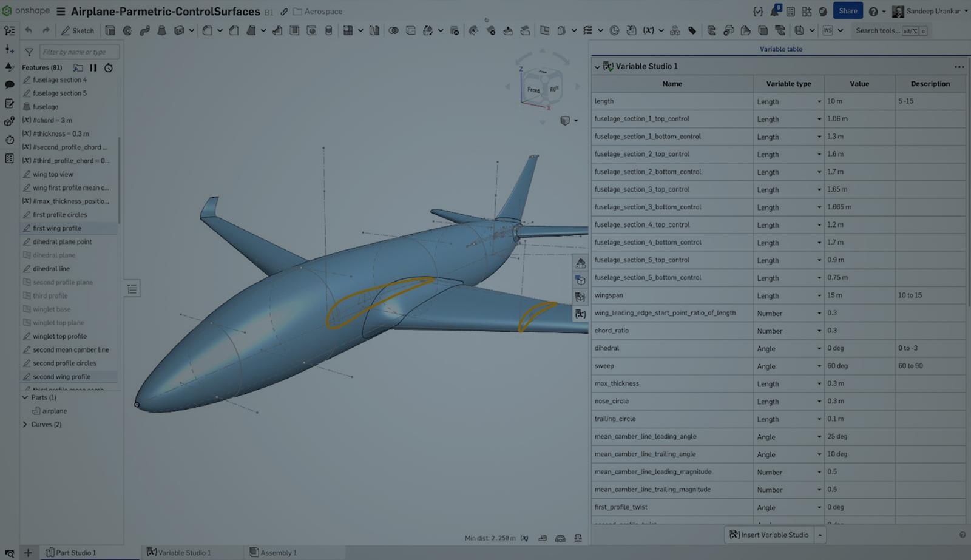Select the Revolve tool
Viewport: 971px width, 560px height.
tap(126, 30)
